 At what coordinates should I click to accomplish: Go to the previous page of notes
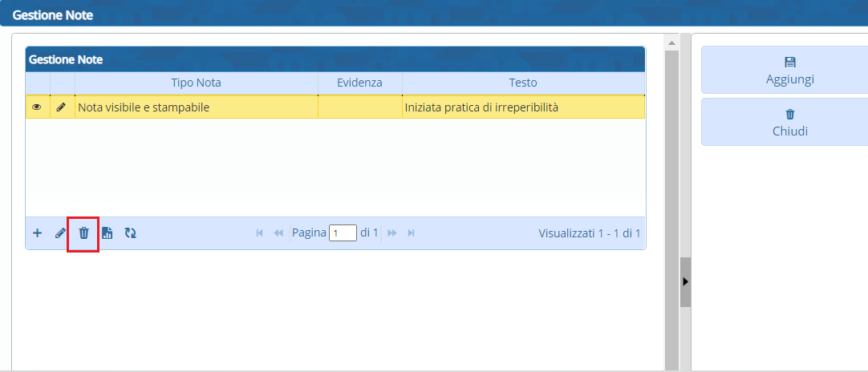[278, 233]
